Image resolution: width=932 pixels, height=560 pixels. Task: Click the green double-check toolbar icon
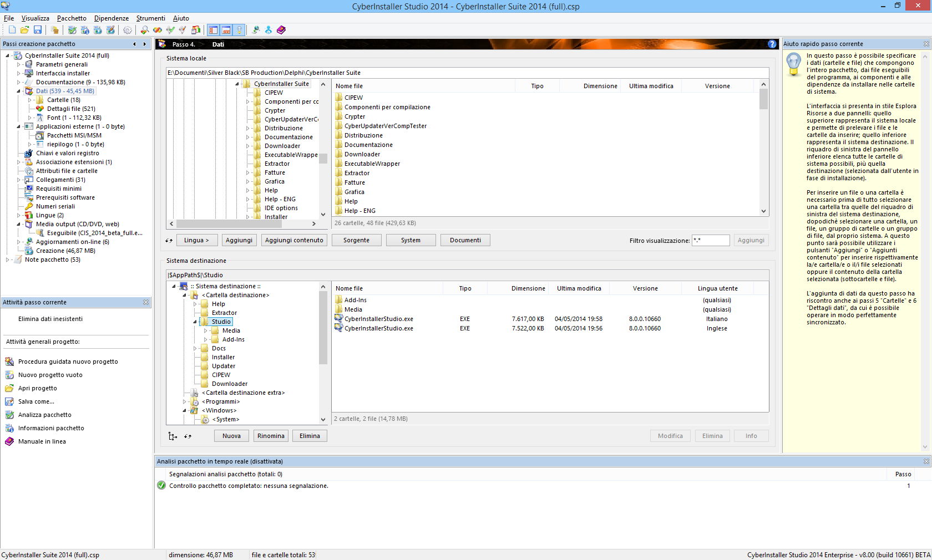(170, 30)
